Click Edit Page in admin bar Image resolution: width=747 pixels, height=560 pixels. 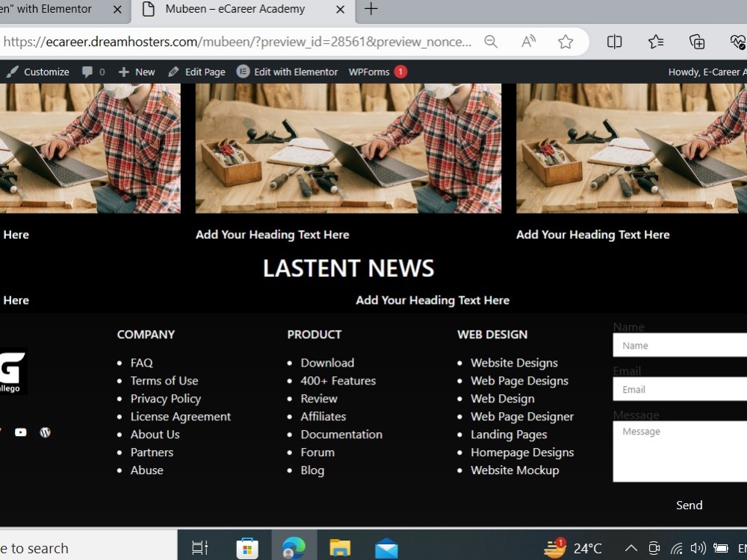click(x=196, y=72)
